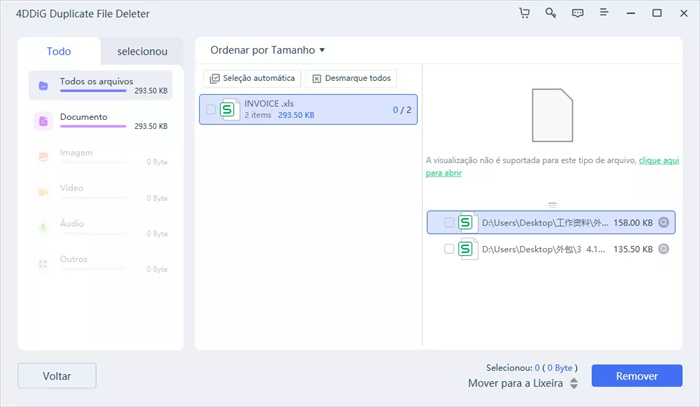Click the Seleção automática button
The width and height of the screenshot is (700, 407).
pyautogui.click(x=252, y=78)
